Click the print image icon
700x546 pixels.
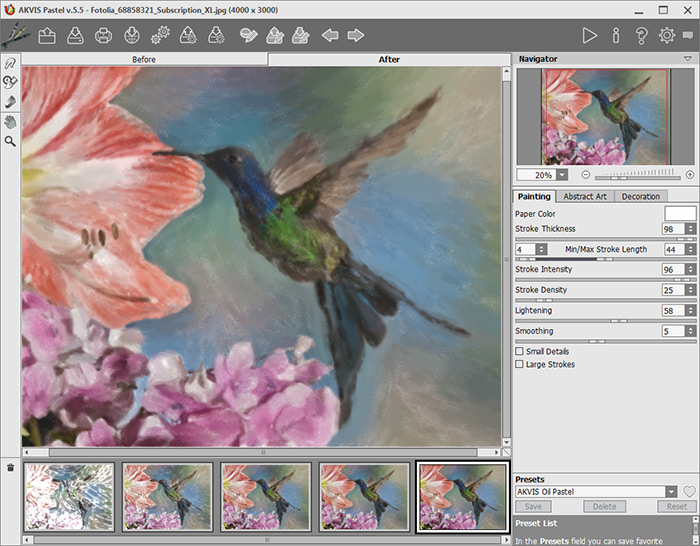click(x=103, y=36)
